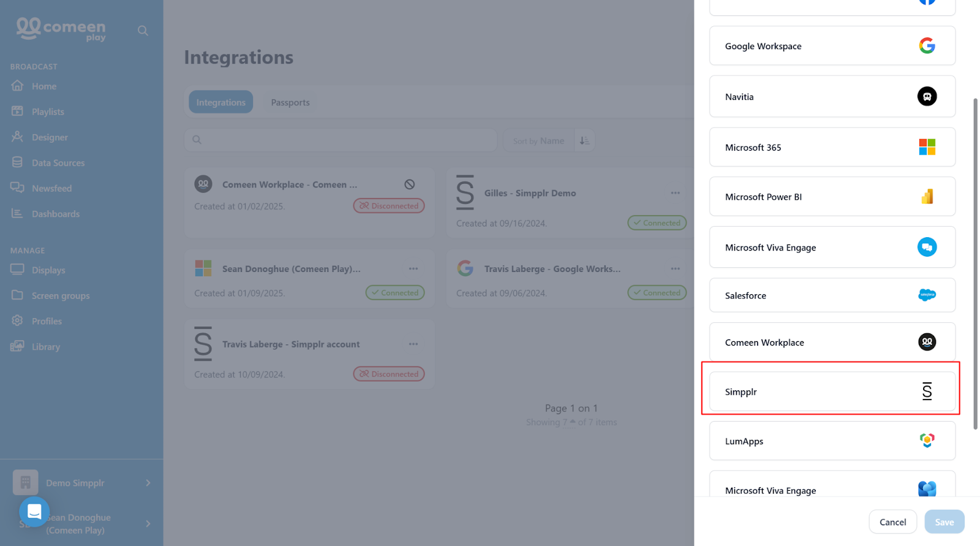Click the 'Created at 01/09/2025.' text

click(239, 294)
